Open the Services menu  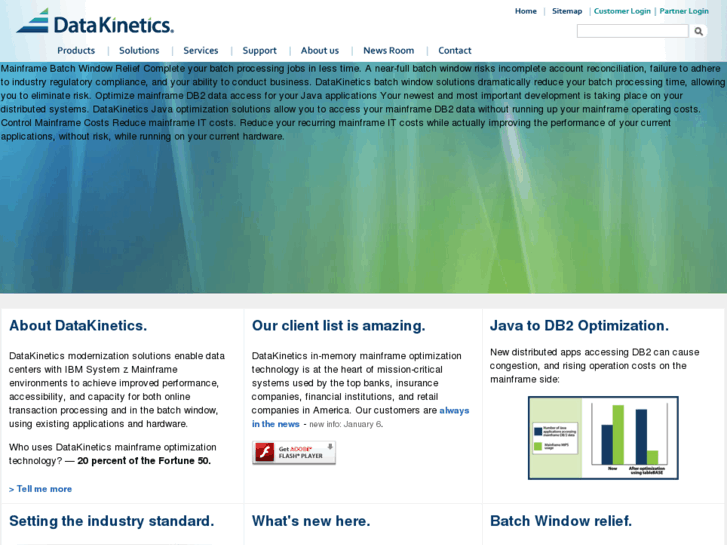[201, 51]
